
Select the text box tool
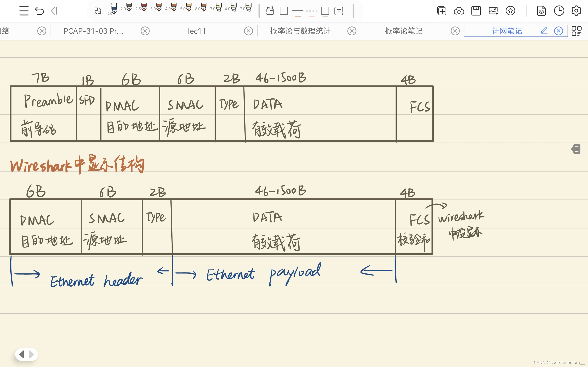point(339,11)
